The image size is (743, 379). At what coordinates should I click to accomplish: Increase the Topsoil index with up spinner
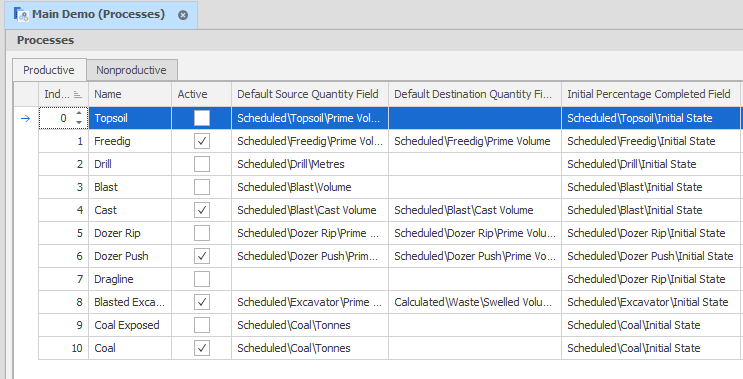(x=79, y=114)
